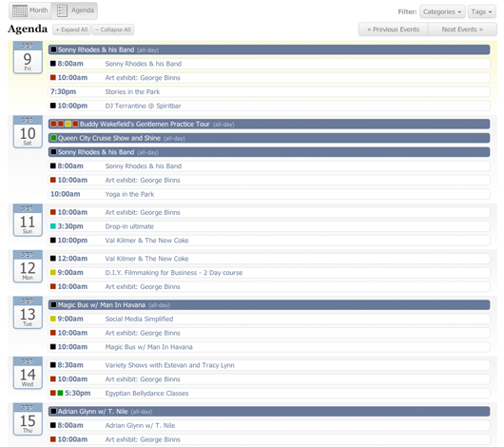Click the Month calendar grid icon

coord(20,10)
